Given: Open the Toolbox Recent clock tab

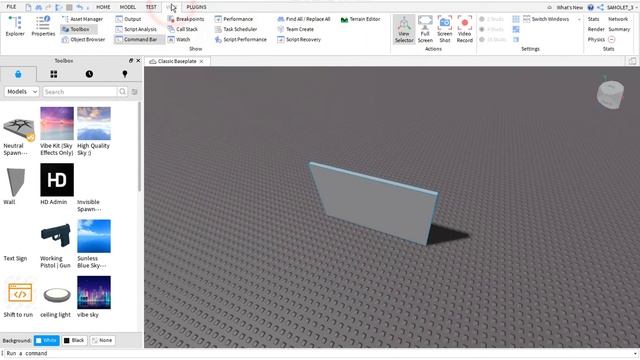Looking at the screenshot, I should (x=89, y=74).
